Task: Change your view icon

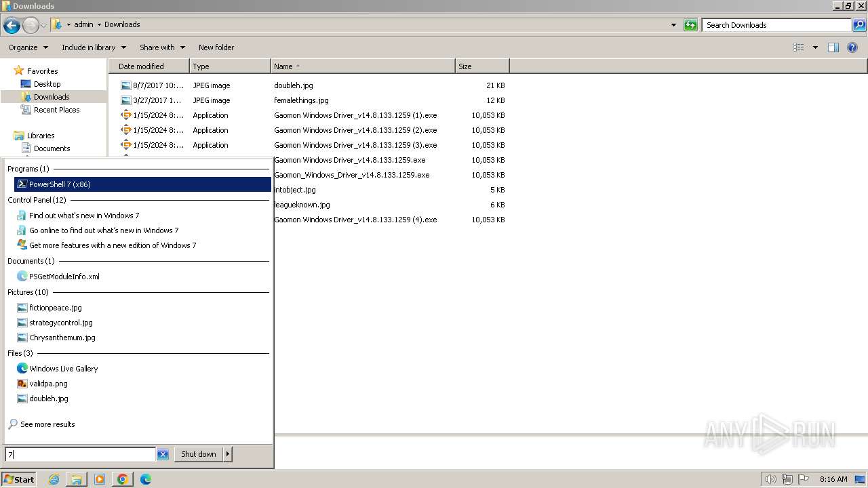Action: (799, 47)
